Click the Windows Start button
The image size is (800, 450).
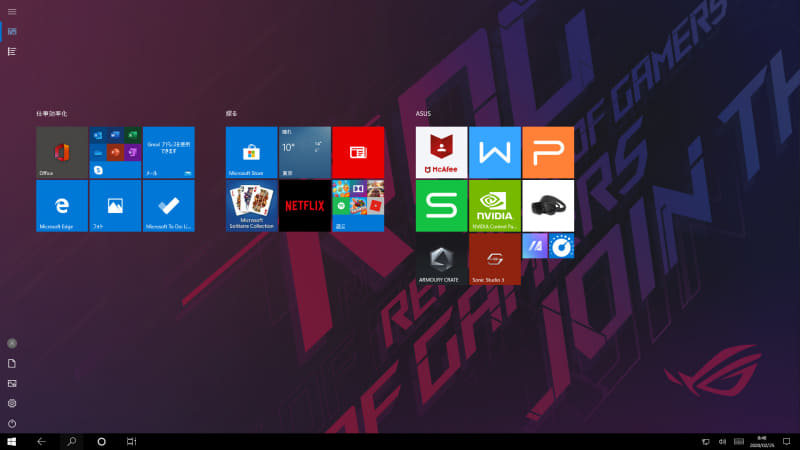[x=12, y=442]
